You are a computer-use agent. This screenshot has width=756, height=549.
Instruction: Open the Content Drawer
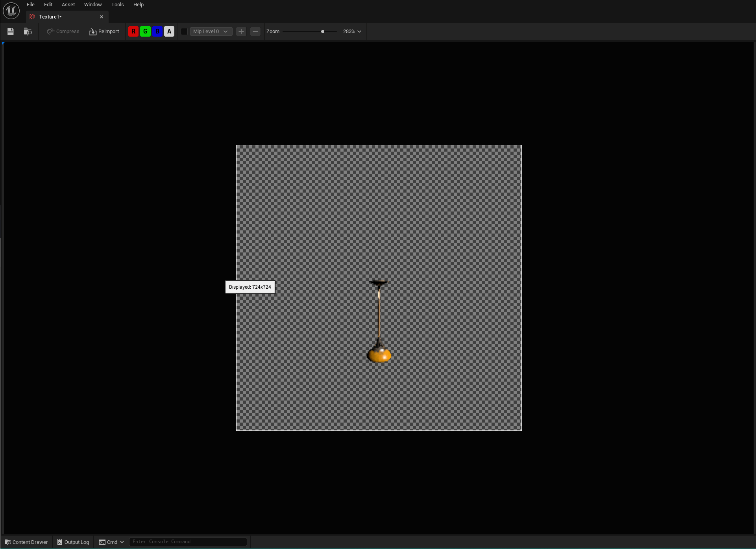[26, 542]
